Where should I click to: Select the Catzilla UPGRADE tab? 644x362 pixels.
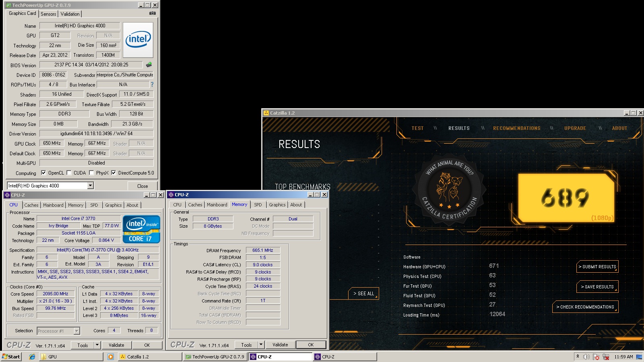[x=575, y=128]
